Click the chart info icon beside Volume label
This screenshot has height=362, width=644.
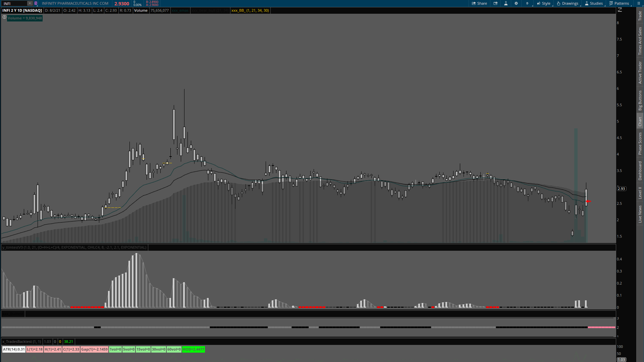[x=4, y=17]
